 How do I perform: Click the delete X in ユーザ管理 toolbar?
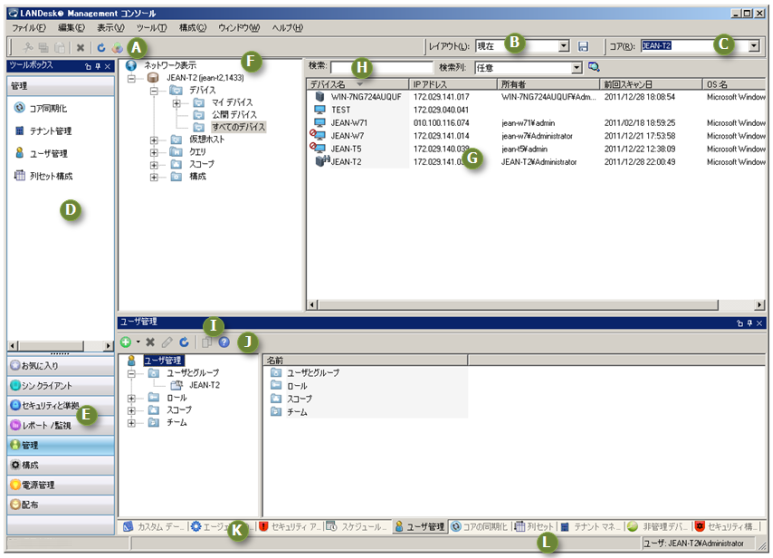tap(150, 342)
